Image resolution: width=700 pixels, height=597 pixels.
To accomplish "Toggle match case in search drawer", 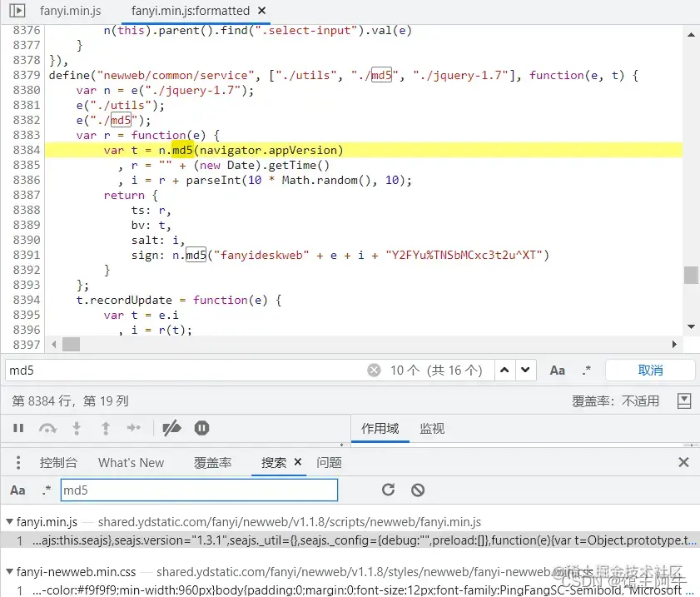I will click(x=17, y=490).
